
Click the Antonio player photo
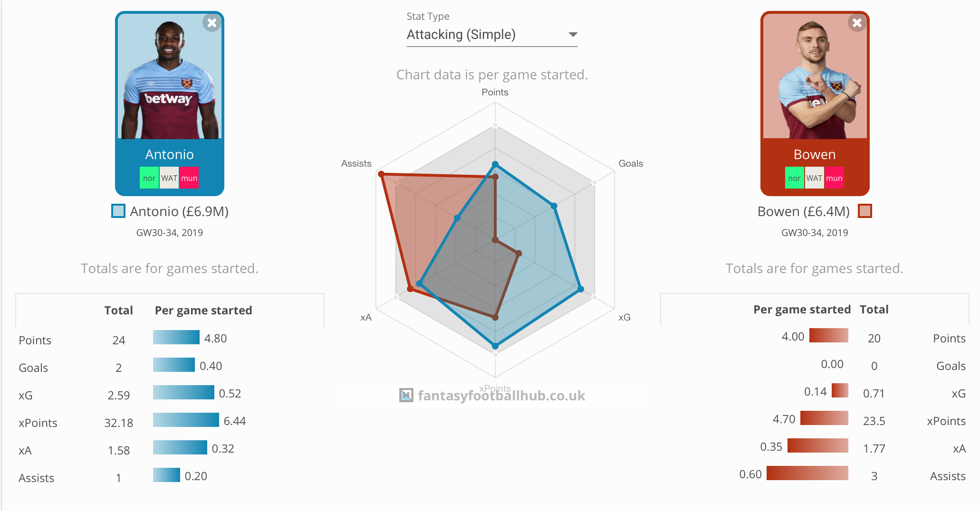170,76
